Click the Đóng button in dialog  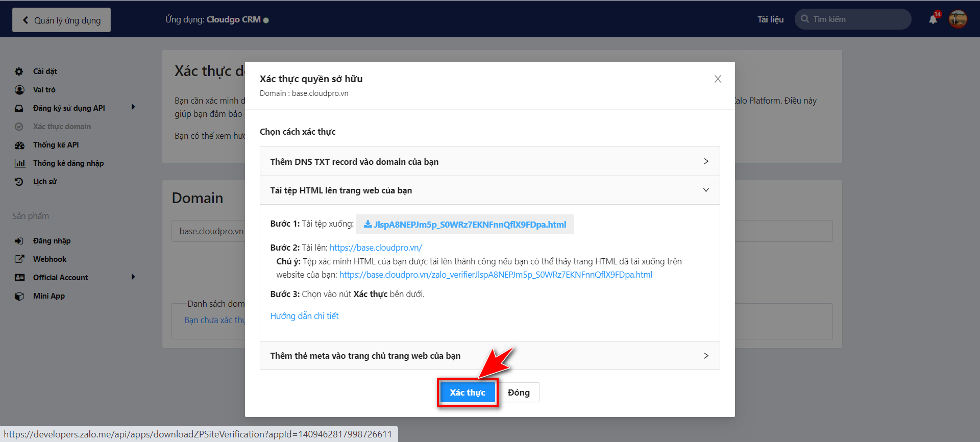519,392
